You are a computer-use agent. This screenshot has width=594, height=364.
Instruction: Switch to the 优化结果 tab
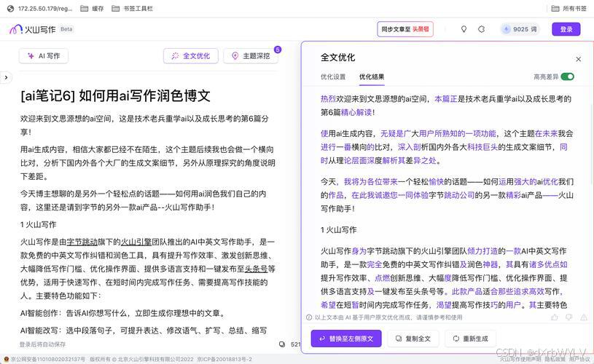[x=372, y=77]
